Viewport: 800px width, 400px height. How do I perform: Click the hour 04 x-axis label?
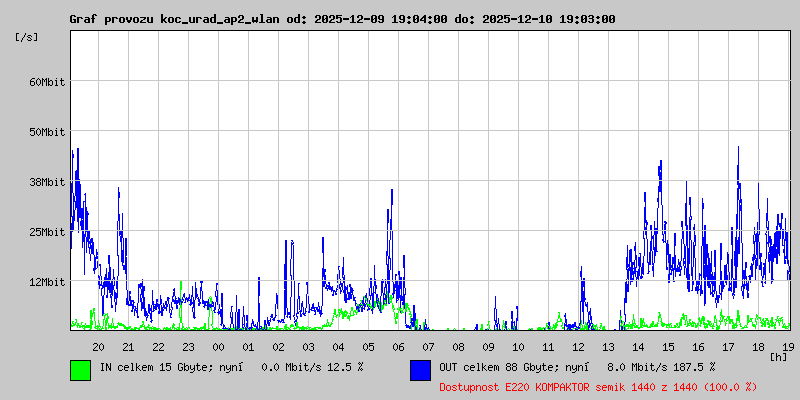click(x=338, y=347)
